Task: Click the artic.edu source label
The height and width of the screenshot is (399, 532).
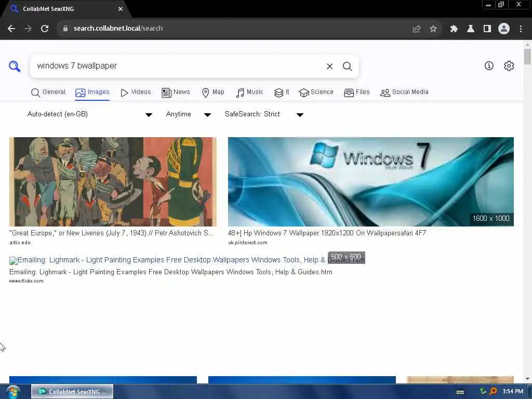Action: pos(20,243)
